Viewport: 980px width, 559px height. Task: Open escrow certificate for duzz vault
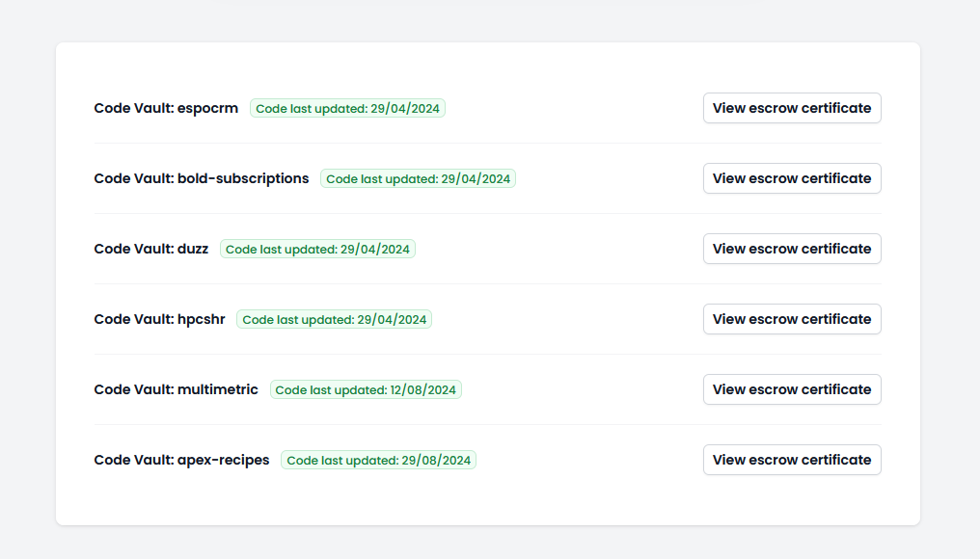pos(792,249)
